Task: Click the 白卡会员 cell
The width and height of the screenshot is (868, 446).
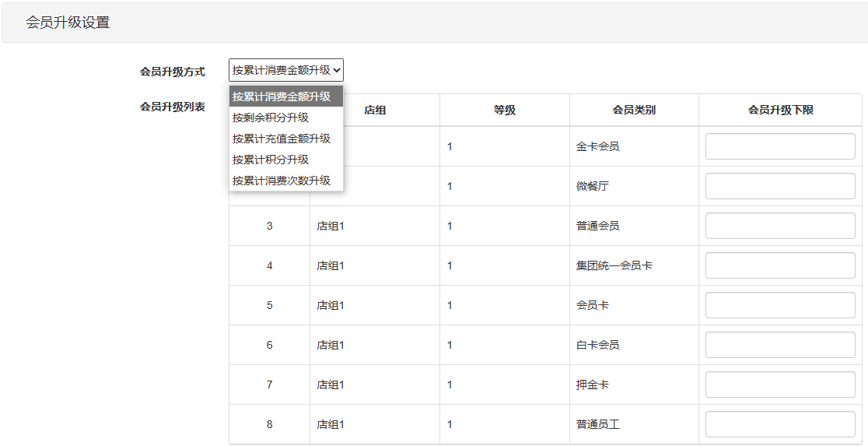Action: [x=634, y=345]
